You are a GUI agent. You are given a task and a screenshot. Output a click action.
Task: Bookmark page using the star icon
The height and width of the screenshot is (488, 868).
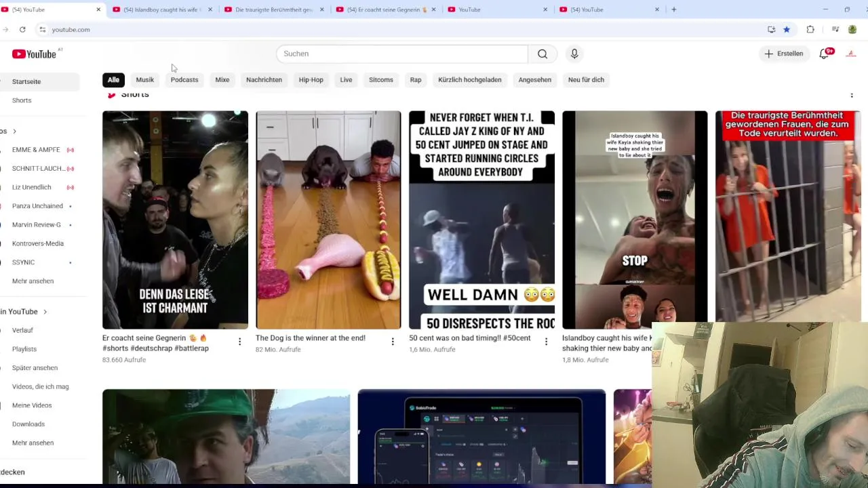click(x=787, y=30)
